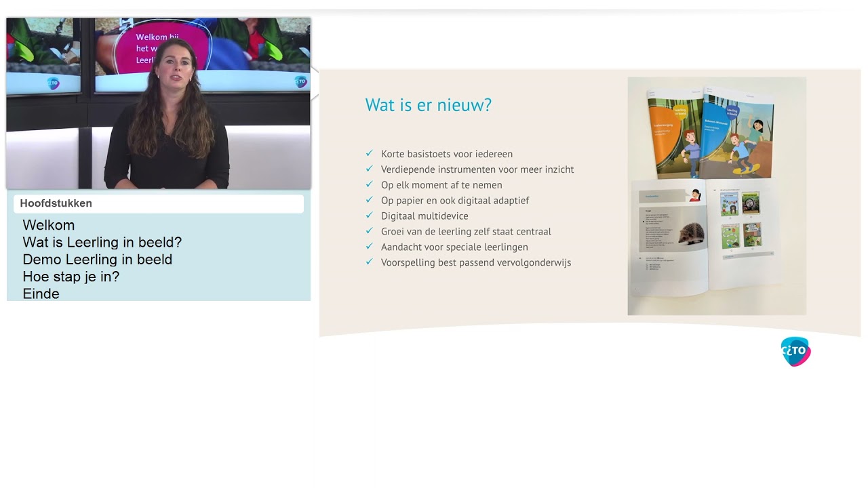Viewport: 868px width, 488px height.
Task: Jump to 'Wat is Leerling in beeld?' chapter
Action: [x=102, y=242]
